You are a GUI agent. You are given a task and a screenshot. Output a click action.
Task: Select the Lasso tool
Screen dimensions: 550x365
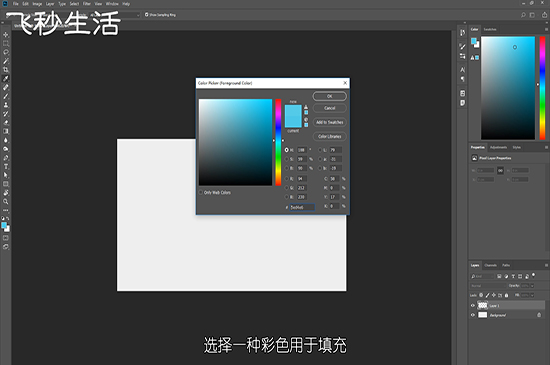6,52
